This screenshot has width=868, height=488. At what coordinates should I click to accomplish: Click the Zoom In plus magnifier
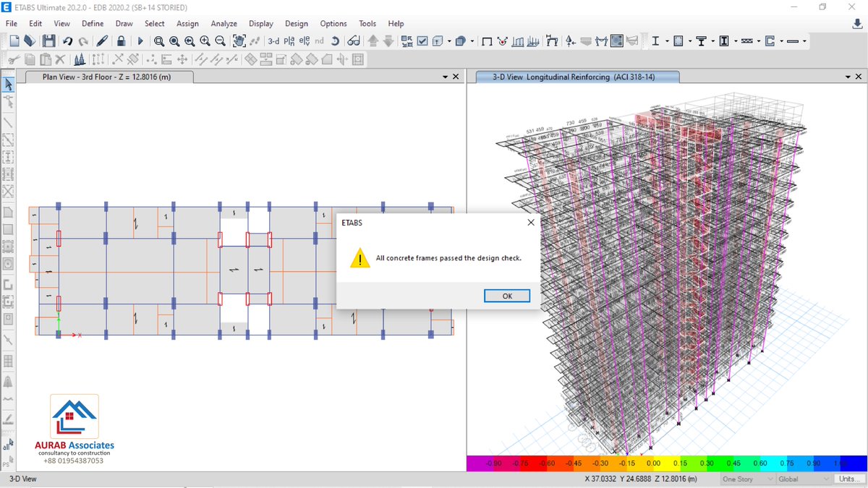tap(205, 41)
